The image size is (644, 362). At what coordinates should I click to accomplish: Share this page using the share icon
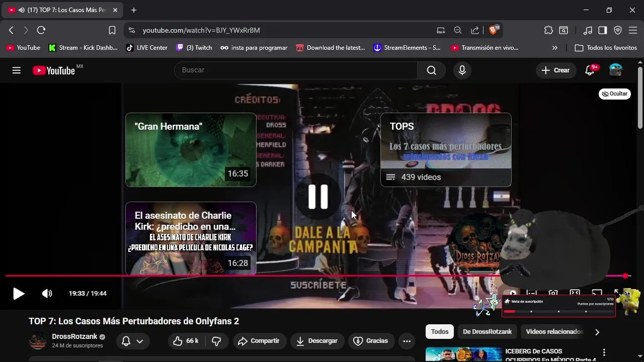[x=474, y=30]
